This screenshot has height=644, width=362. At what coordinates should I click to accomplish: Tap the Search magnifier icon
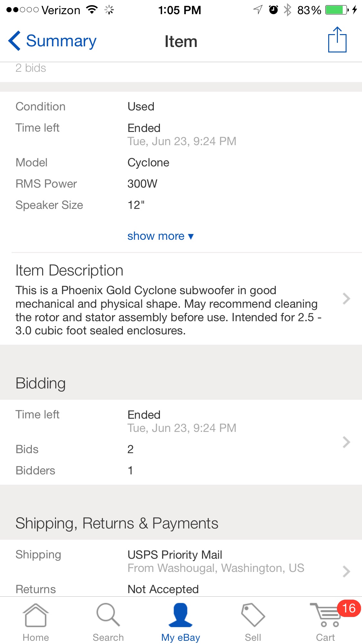click(108, 615)
